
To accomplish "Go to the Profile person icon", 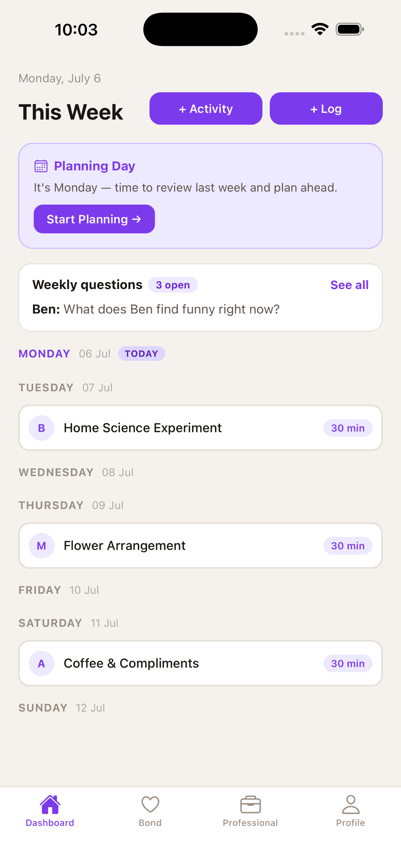I will (x=350, y=804).
